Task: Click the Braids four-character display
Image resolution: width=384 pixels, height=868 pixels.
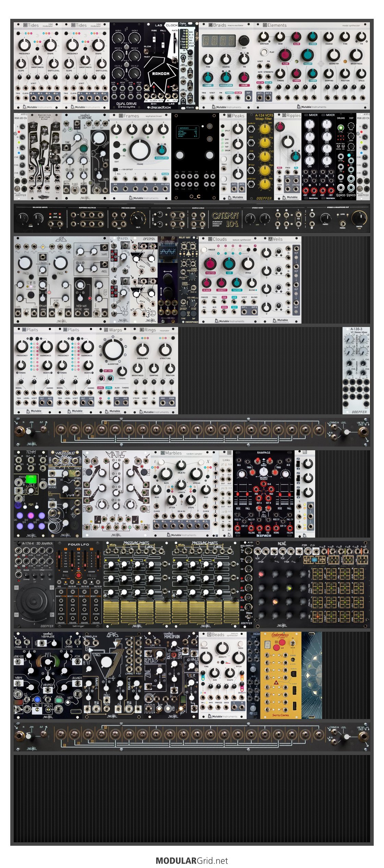Action: pos(218,41)
